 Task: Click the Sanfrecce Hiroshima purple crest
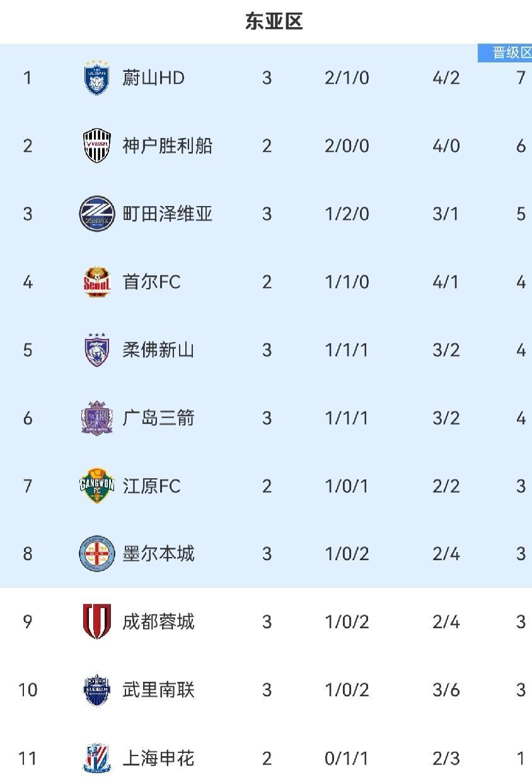[x=97, y=418]
